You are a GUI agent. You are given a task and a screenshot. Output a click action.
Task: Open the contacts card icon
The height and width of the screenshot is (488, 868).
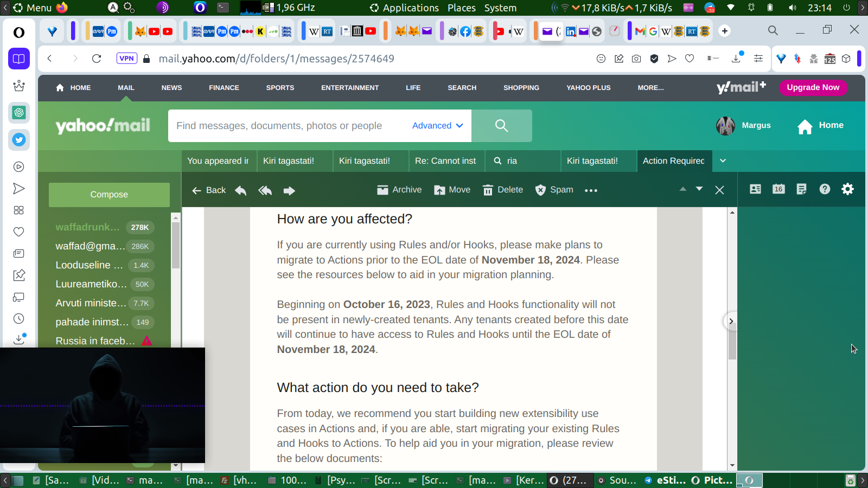(x=755, y=189)
